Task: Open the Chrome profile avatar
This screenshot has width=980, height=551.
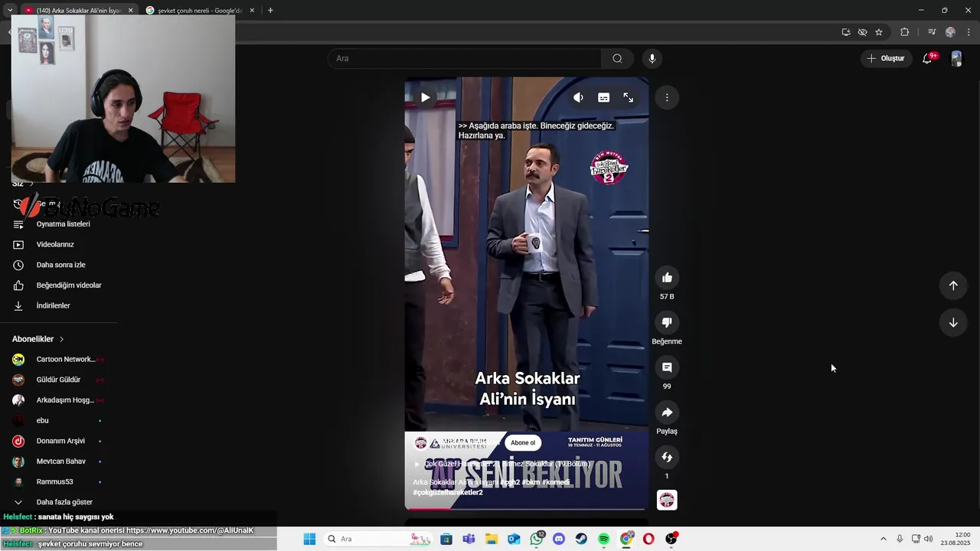Action: point(950,32)
